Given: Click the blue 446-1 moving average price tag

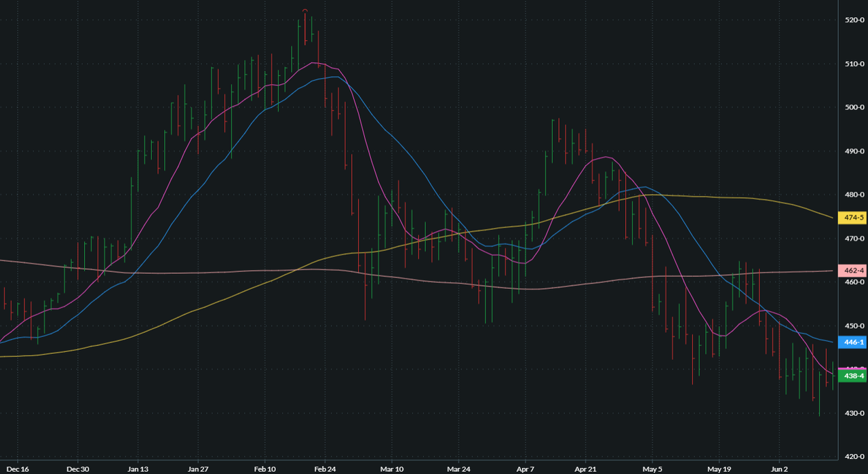Looking at the screenshot, I should pyautogui.click(x=852, y=342).
